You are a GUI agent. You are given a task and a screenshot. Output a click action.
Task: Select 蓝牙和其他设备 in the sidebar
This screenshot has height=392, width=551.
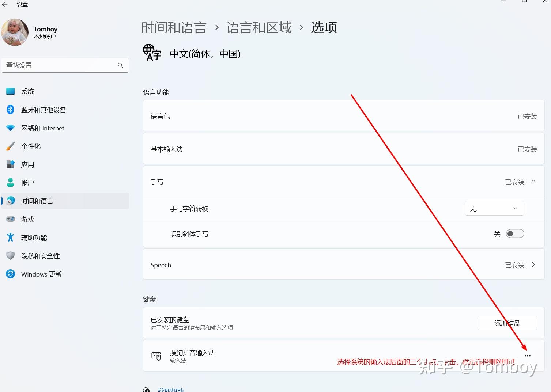point(43,110)
